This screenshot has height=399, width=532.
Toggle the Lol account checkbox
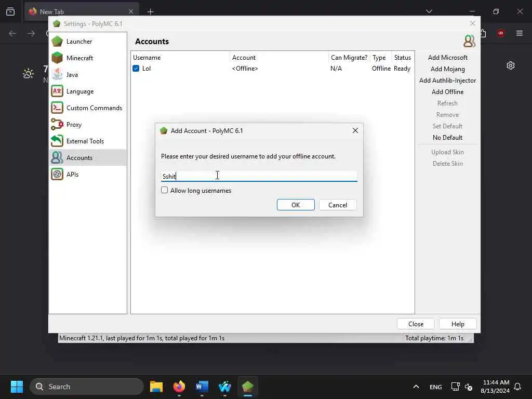[136, 68]
